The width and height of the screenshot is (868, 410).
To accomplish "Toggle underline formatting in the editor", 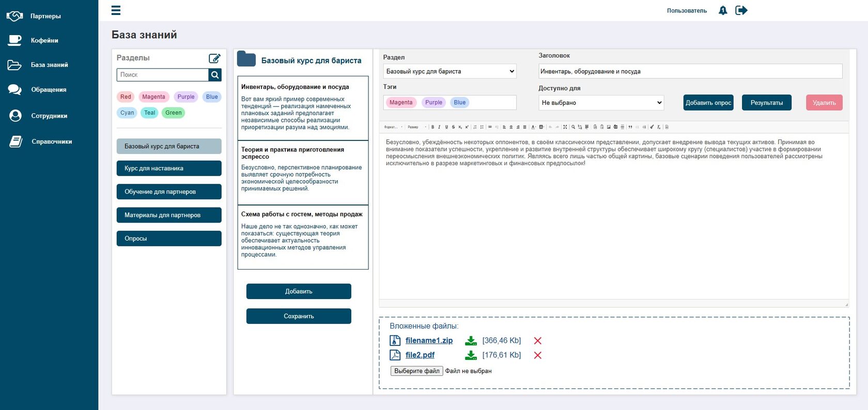I will point(446,127).
